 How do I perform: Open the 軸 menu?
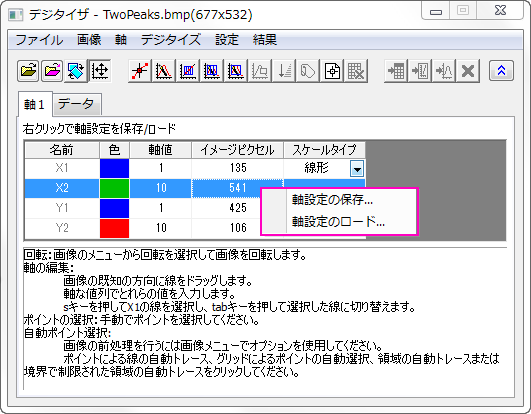tap(121, 40)
